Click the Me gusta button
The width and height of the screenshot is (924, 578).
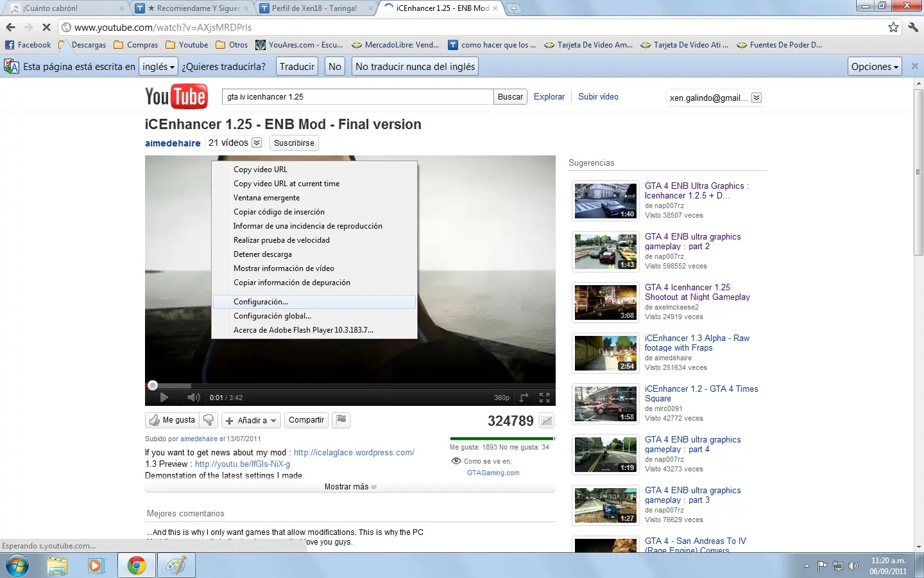point(172,420)
